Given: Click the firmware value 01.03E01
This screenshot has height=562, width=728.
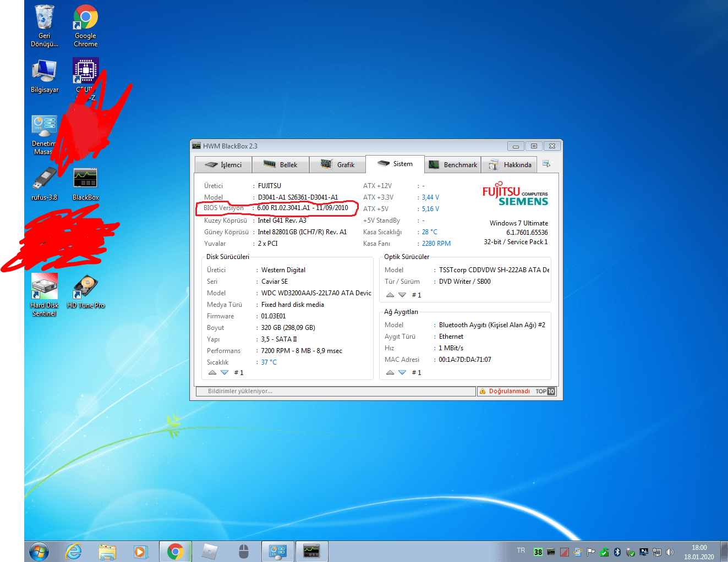Looking at the screenshot, I should click(273, 316).
